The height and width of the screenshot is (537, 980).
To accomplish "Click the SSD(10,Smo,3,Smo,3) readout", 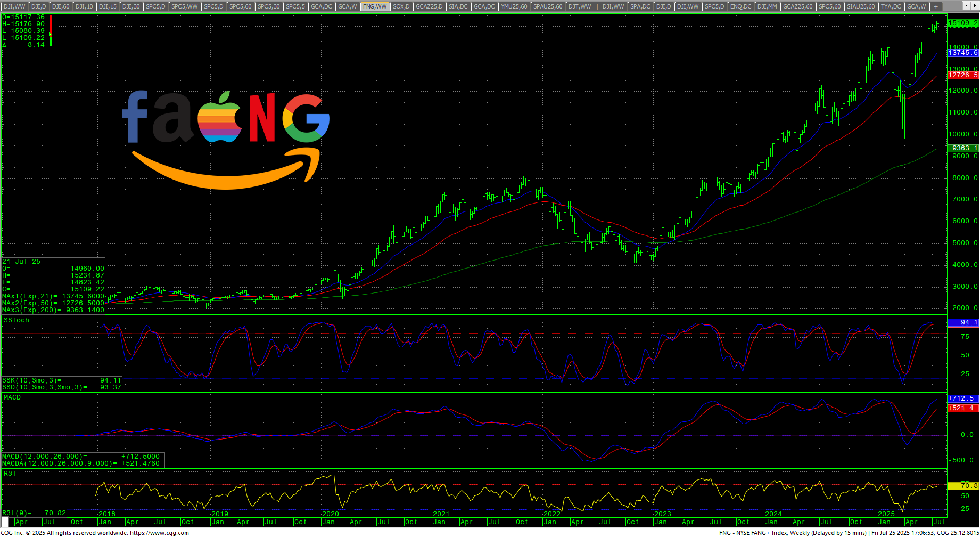I will coord(62,387).
